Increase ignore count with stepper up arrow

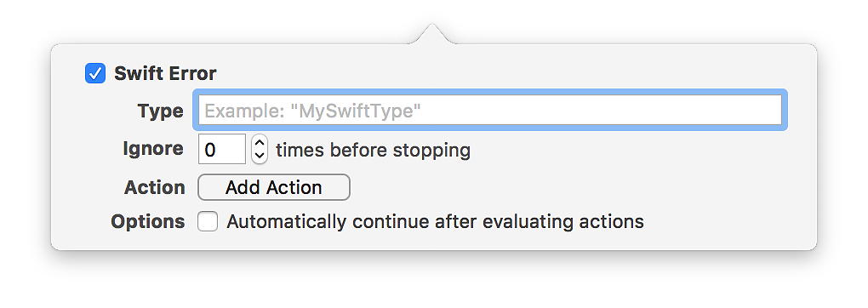click(260, 143)
